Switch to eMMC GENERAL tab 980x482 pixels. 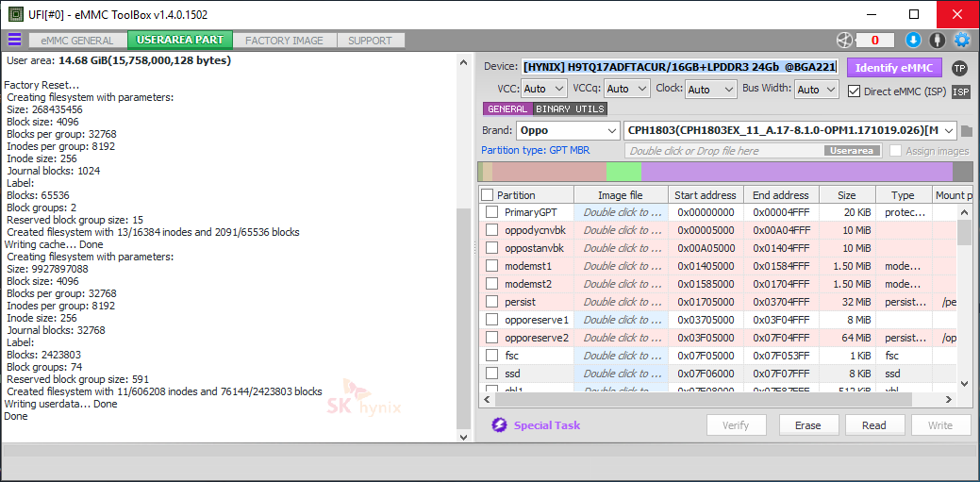[x=77, y=41]
